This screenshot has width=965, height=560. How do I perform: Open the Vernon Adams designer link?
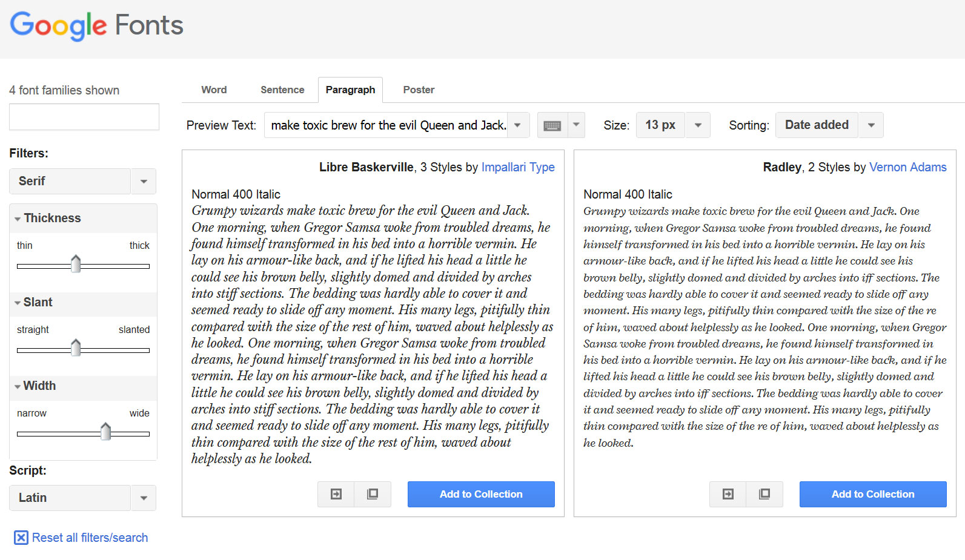click(907, 167)
